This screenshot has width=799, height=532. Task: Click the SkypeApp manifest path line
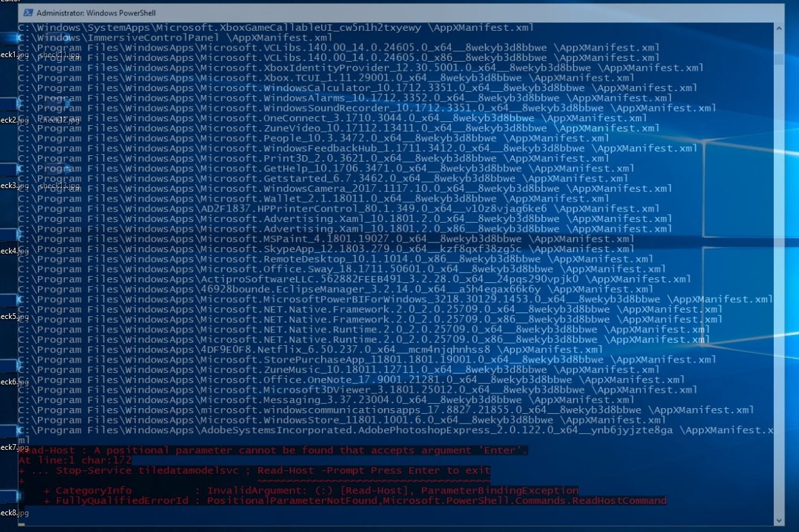point(326,249)
